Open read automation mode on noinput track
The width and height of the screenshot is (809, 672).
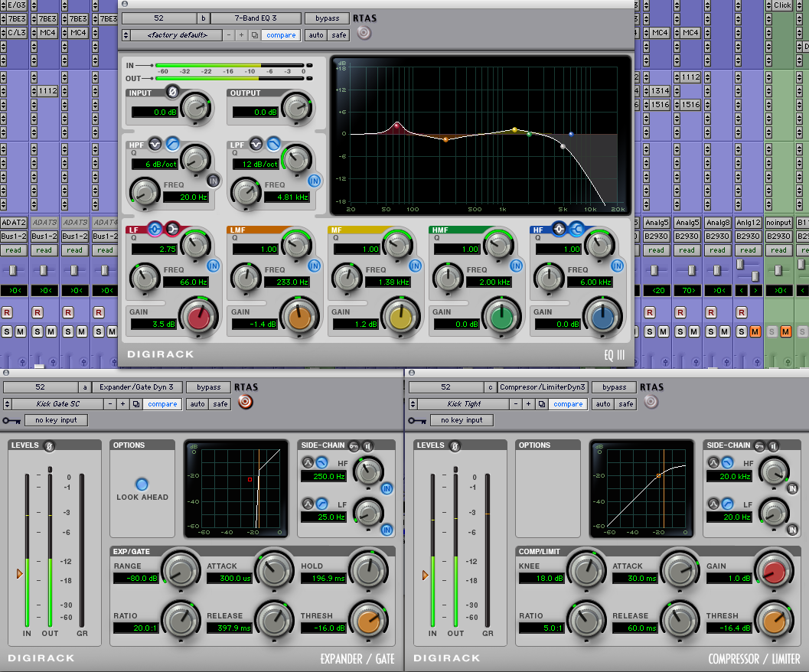(x=778, y=250)
